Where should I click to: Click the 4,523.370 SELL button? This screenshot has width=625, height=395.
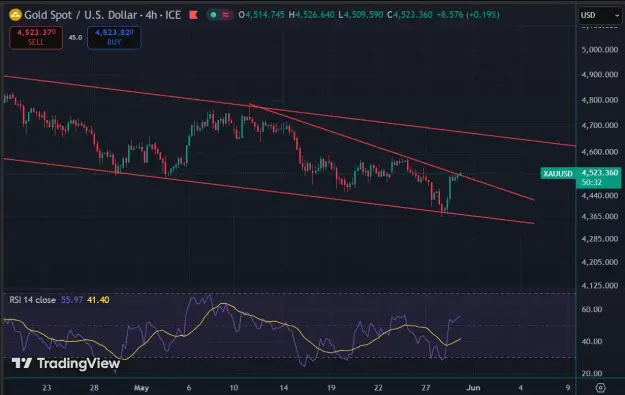click(x=36, y=37)
